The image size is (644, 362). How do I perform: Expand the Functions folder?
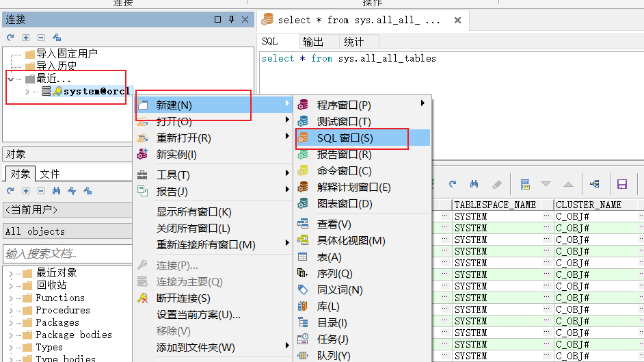[x=11, y=298]
